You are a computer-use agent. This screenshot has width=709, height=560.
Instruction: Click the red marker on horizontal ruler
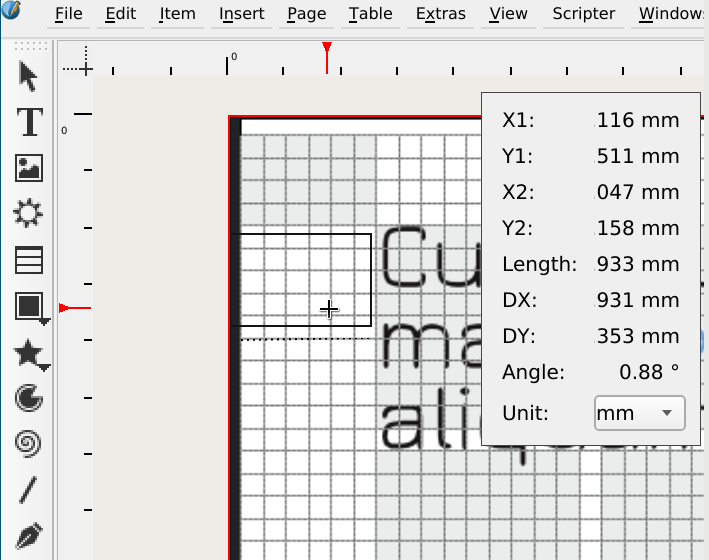[327, 50]
